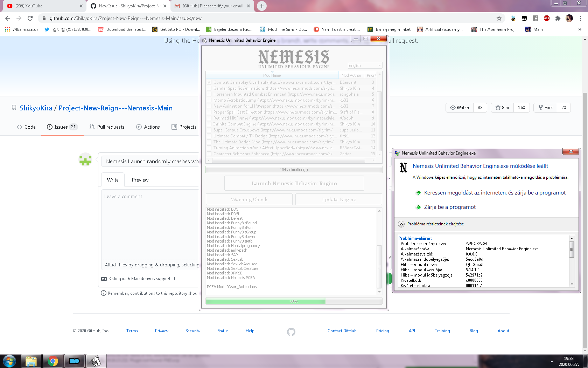Toggle the Combat Gameplay Overhaul checkbox
Viewport: 588px width, 368px height.
coord(209,82)
